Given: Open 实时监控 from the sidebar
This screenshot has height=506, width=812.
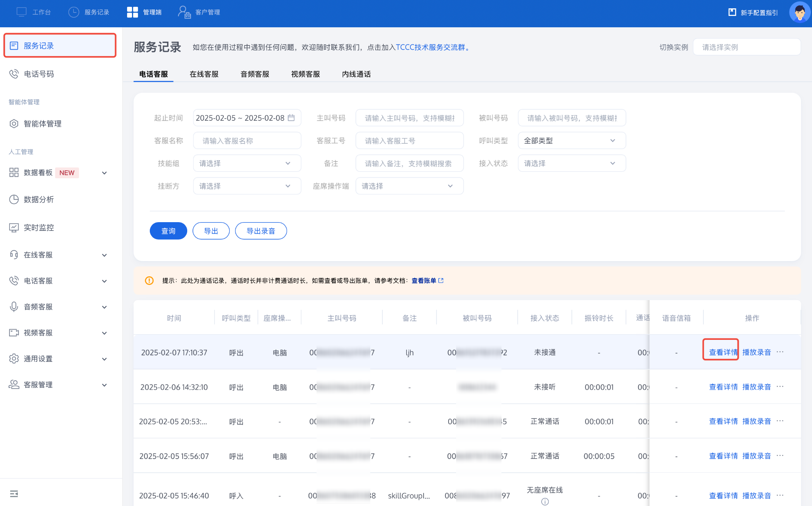Looking at the screenshot, I should [x=39, y=227].
